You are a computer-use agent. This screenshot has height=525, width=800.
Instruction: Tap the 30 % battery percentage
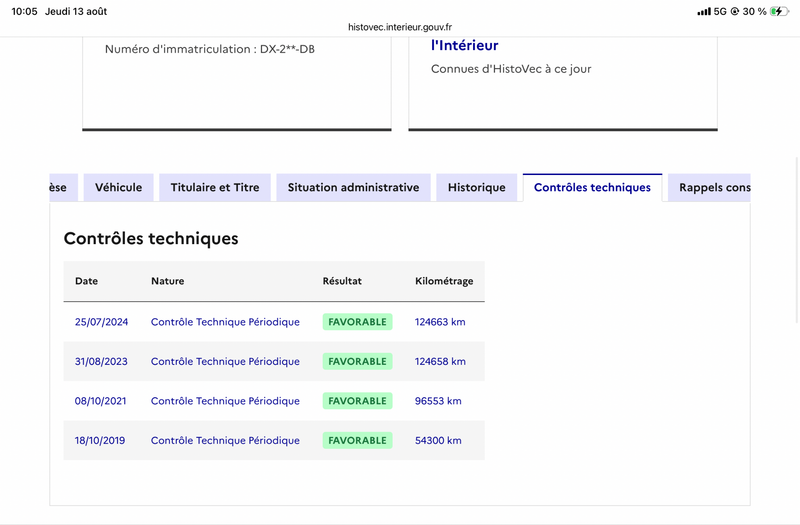(755, 11)
